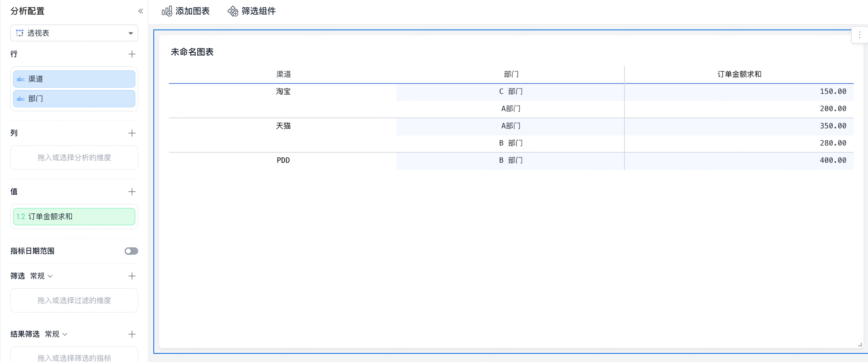
Task: Select the 订单金额求和 value pill
Action: [x=74, y=217]
